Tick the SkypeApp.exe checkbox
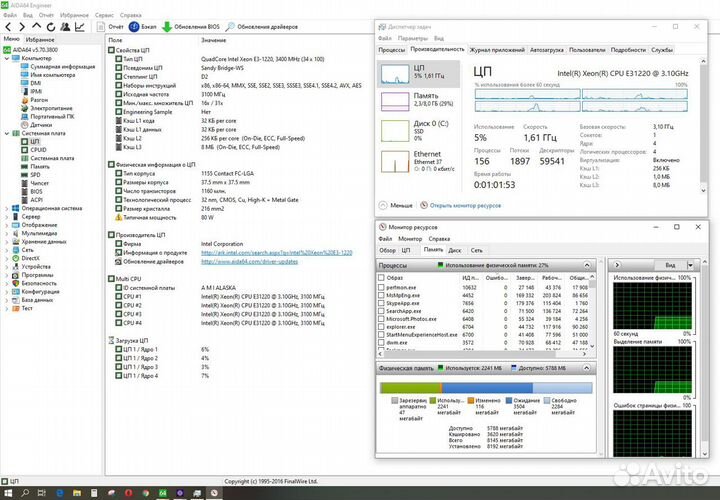The width and height of the screenshot is (720, 500). pos(381,303)
